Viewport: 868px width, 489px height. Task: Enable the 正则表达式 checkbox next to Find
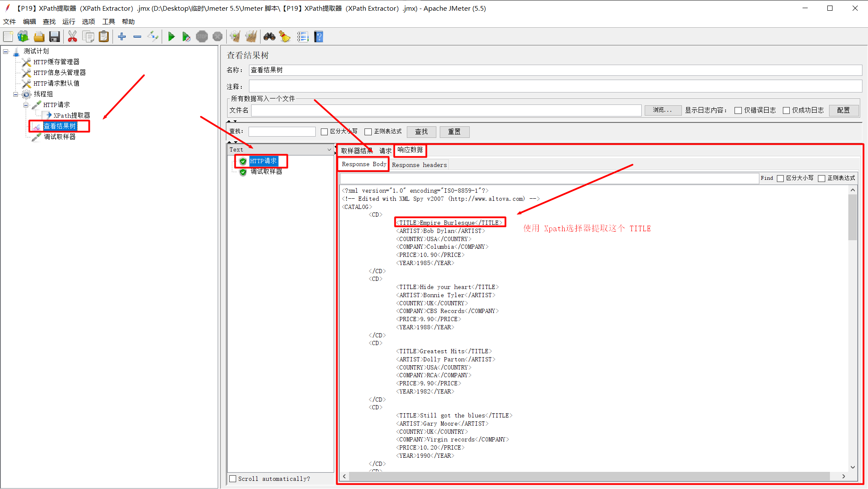(x=821, y=178)
